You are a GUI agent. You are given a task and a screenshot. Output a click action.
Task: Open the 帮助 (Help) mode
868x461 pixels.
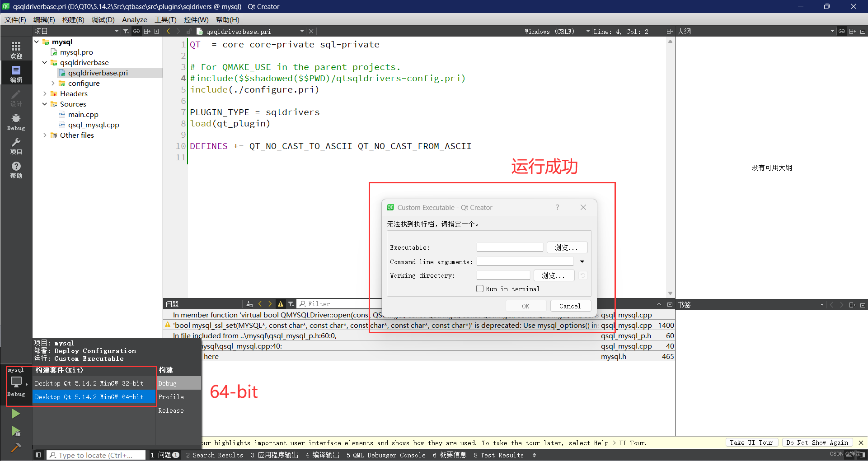coord(16,170)
